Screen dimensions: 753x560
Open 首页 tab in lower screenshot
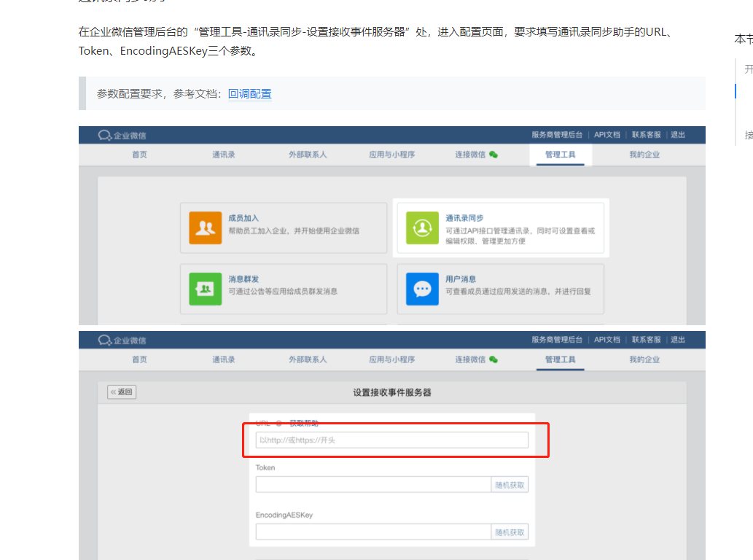[139, 359]
